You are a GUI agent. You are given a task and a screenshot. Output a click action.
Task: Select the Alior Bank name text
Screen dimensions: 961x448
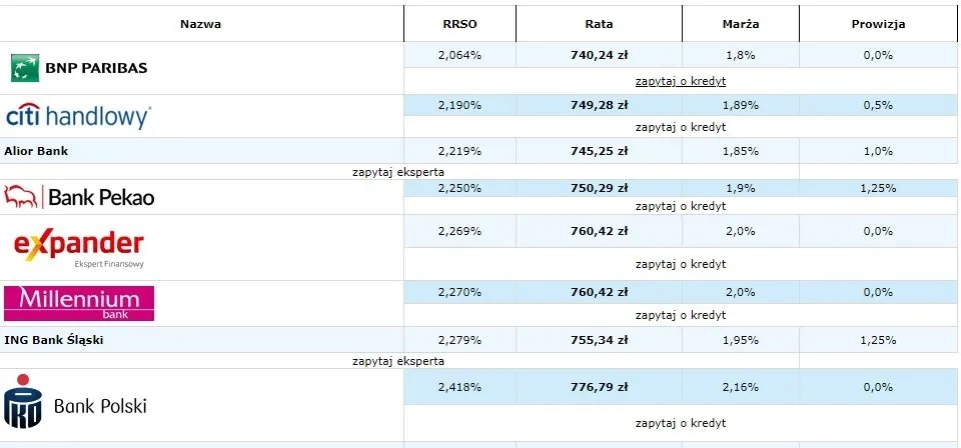point(36,151)
